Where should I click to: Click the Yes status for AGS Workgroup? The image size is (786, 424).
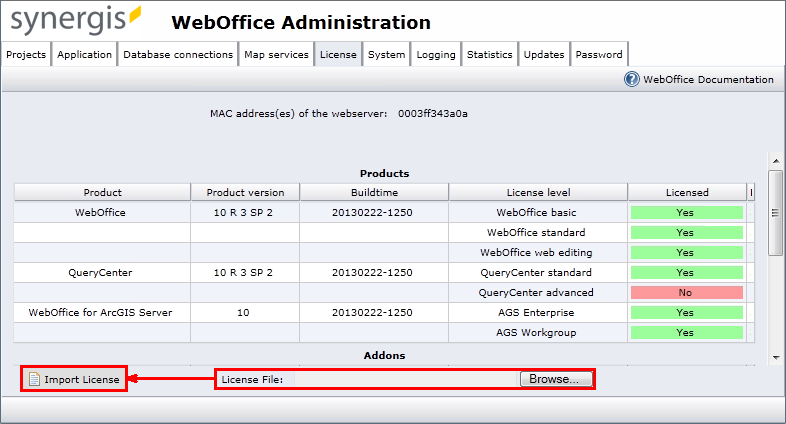click(x=687, y=333)
